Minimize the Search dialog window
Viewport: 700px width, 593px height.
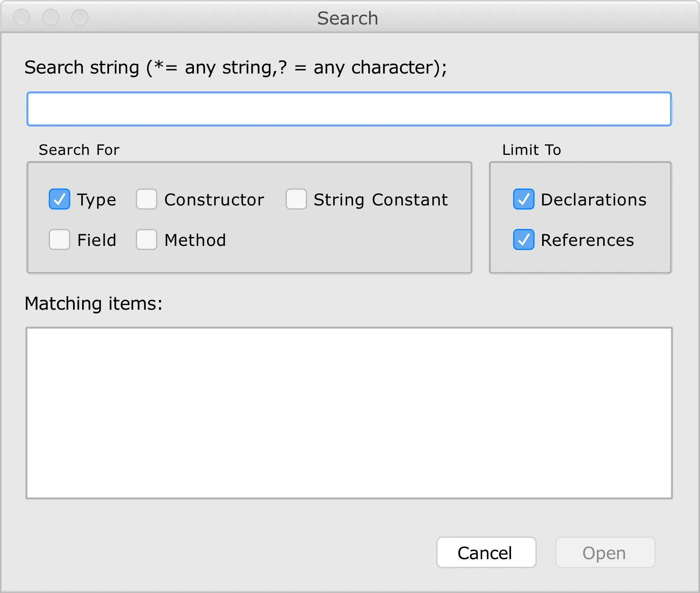(51, 17)
